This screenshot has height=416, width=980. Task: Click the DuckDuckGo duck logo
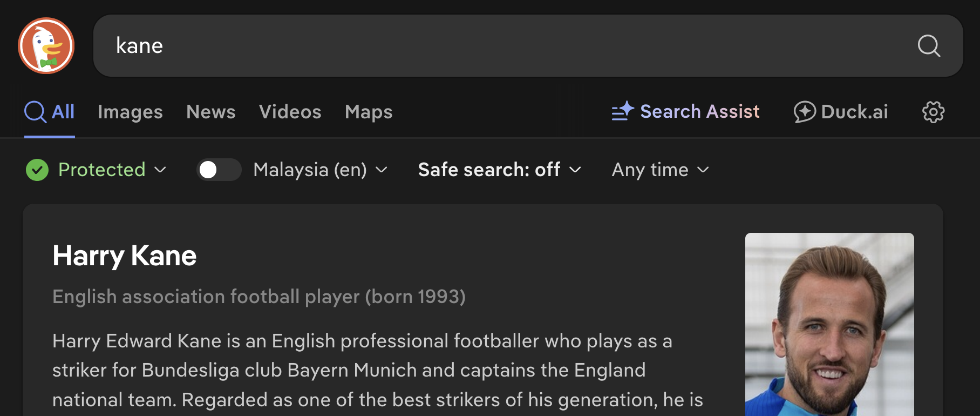(x=46, y=45)
